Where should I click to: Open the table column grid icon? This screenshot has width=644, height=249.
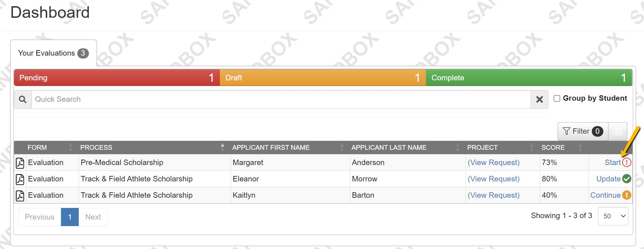tap(618, 132)
